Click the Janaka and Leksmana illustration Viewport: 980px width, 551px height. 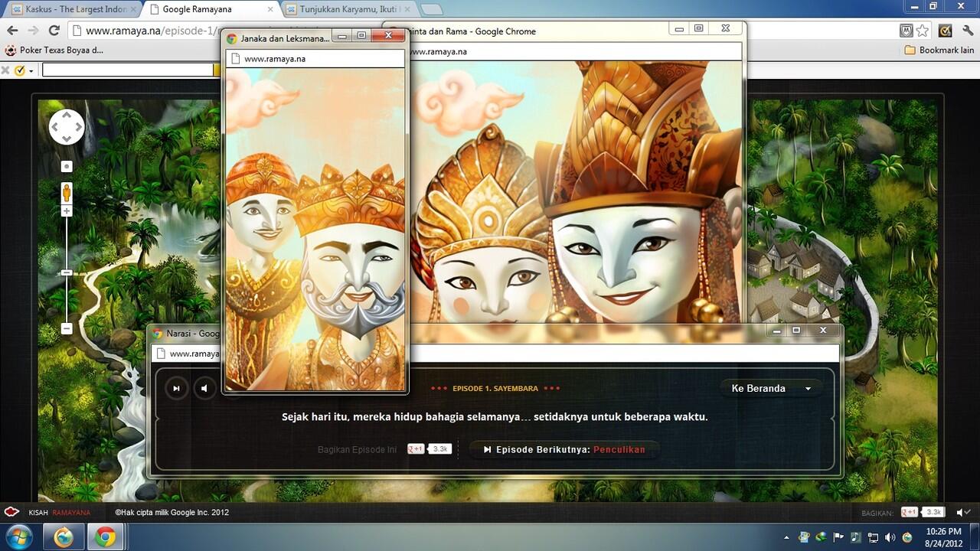pyautogui.click(x=314, y=230)
